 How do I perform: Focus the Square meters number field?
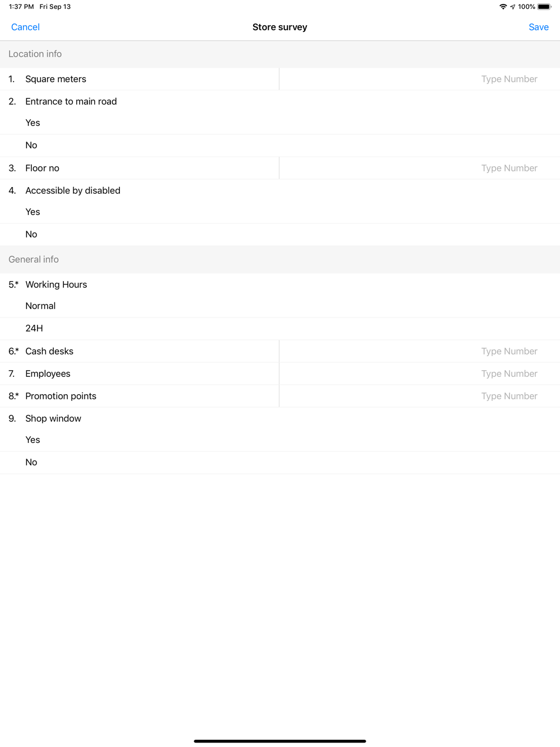point(419,79)
